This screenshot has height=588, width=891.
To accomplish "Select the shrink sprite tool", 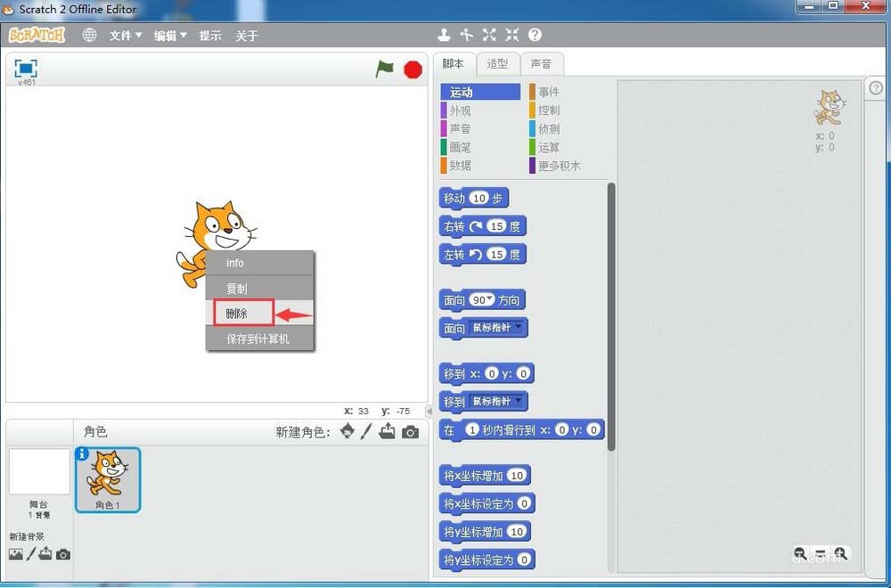I will click(511, 35).
